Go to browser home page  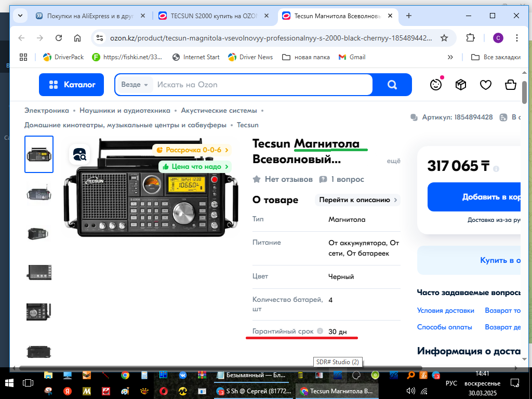[77, 37]
